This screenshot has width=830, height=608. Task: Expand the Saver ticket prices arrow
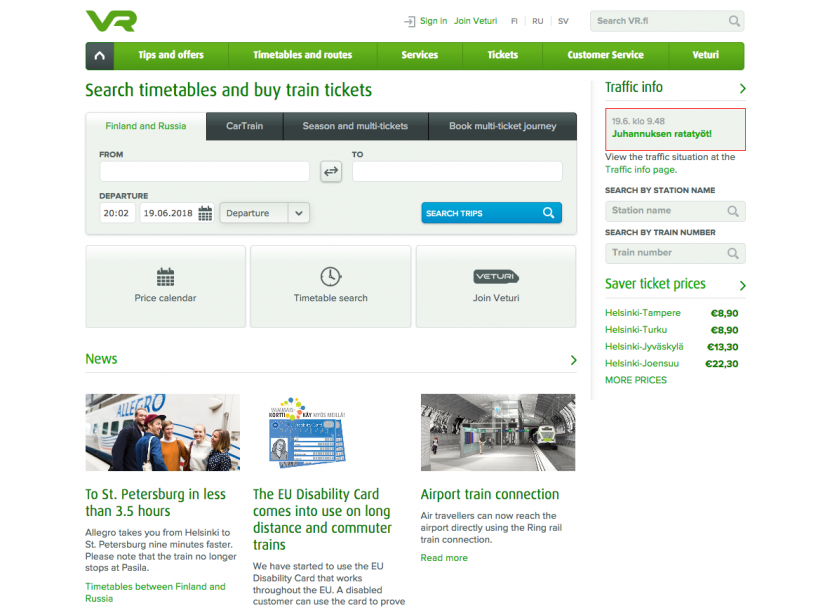pos(742,286)
